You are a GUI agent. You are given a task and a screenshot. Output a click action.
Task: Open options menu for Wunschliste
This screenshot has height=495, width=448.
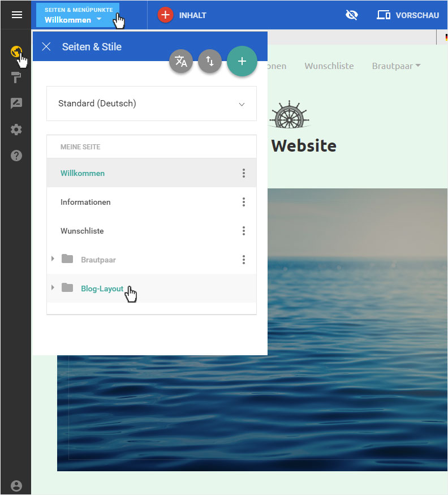(243, 231)
